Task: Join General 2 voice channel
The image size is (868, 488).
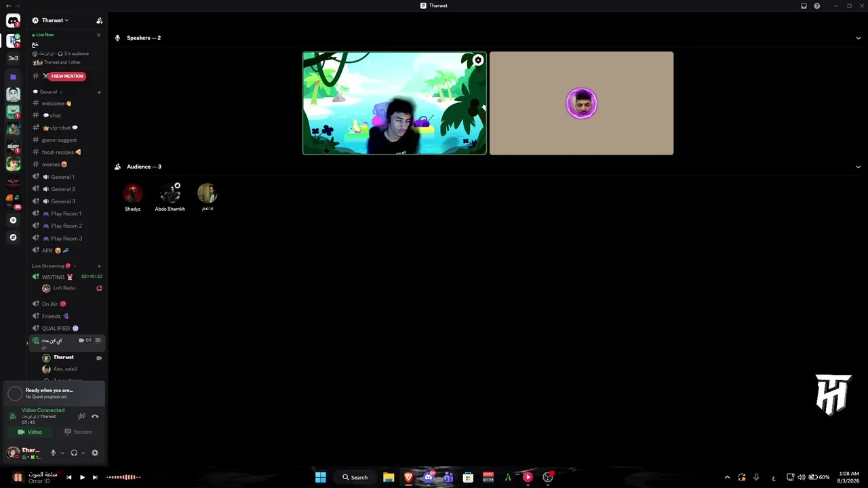Action: pos(66,189)
